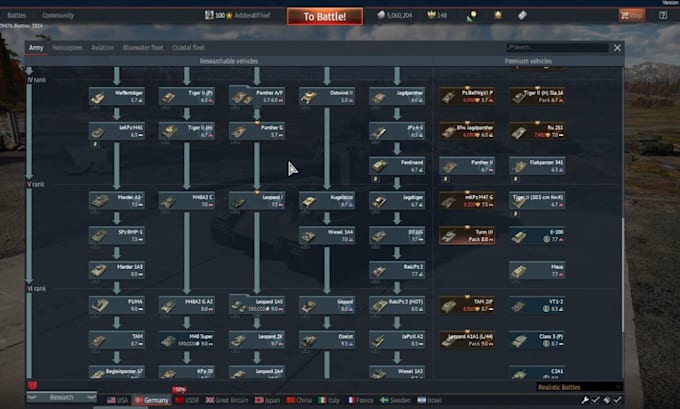
Task: Select the M48 Super tank
Action: coord(186,340)
